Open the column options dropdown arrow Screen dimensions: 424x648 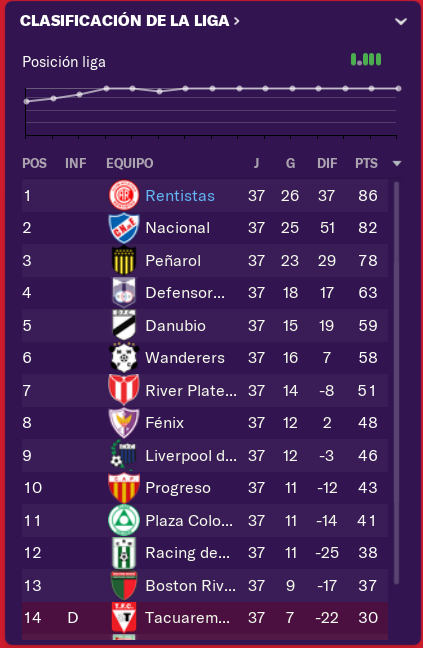point(397,164)
